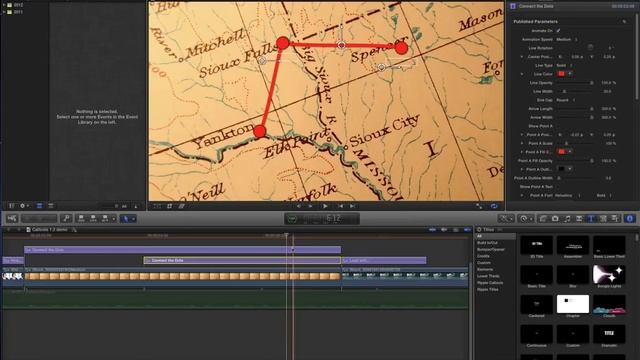
Task: Open the Point A Font Helvetica popup
Action: (568, 196)
